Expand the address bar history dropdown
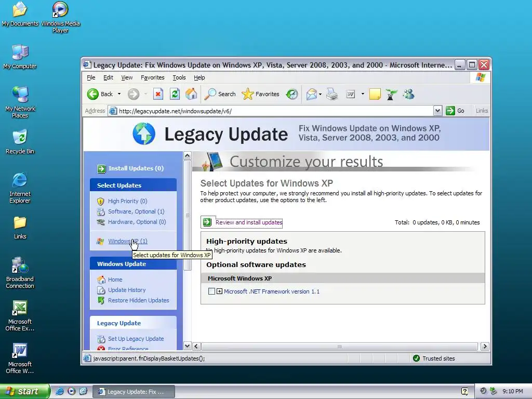Screen dimensions: 532x399 (x=437, y=111)
